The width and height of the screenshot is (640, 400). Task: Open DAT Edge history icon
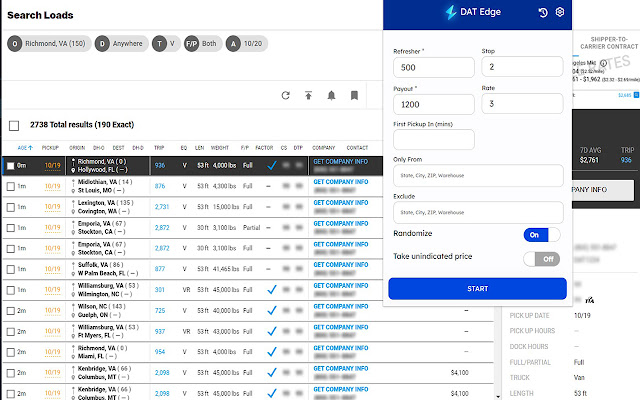[x=543, y=12]
